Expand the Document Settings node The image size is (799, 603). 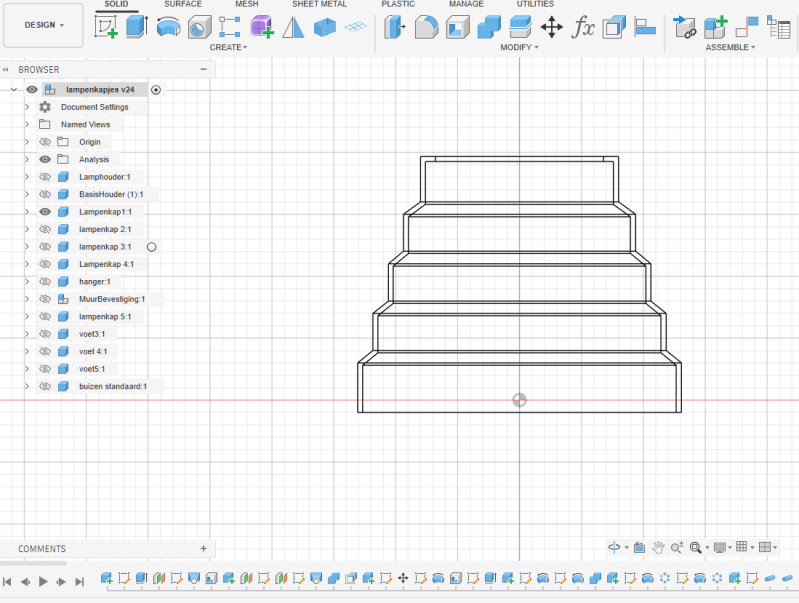pyautogui.click(x=27, y=107)
